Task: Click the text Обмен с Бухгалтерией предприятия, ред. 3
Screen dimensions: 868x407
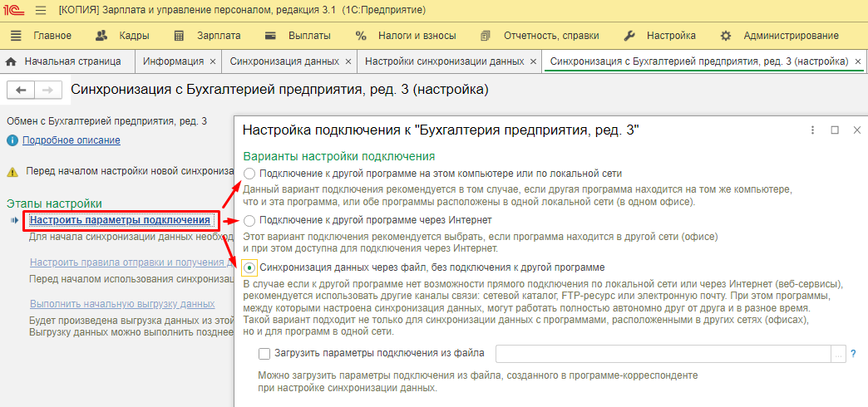Action: pos(107,120)
